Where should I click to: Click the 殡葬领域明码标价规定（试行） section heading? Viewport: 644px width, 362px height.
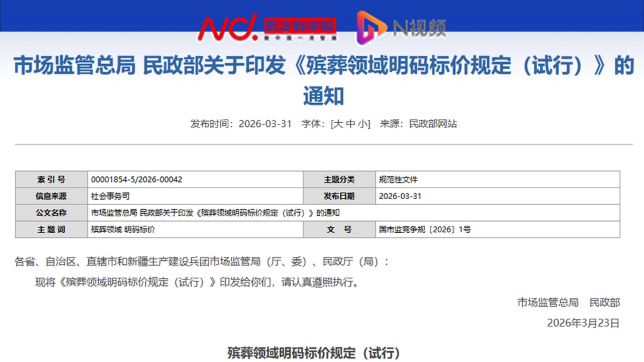click(313, 353)
